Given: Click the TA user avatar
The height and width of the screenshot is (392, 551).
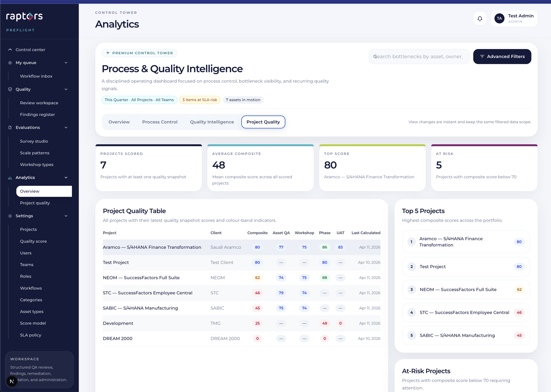Looking at the screenshot, I should [499, 19].
